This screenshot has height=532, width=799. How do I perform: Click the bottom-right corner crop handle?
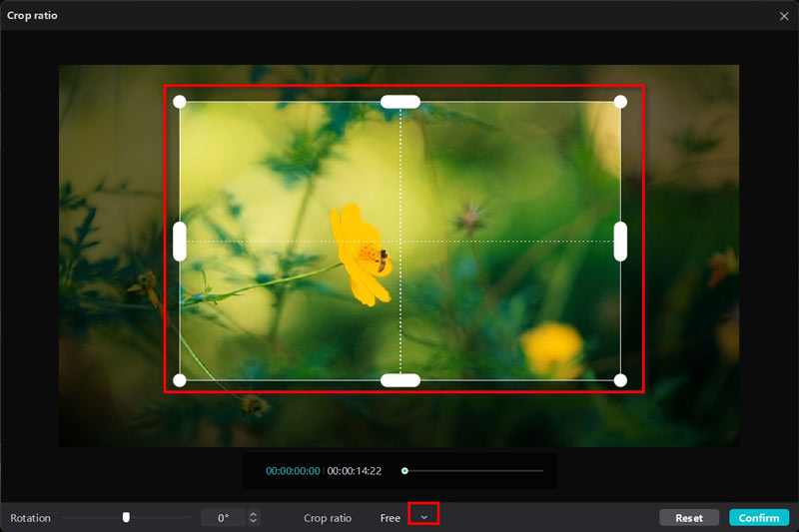[620, 380]
